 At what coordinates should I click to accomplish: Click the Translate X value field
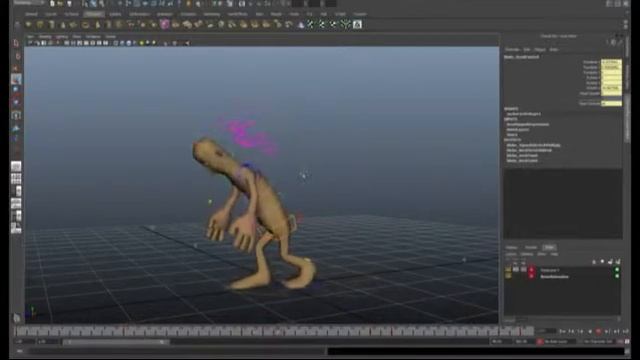click(611, 62)
